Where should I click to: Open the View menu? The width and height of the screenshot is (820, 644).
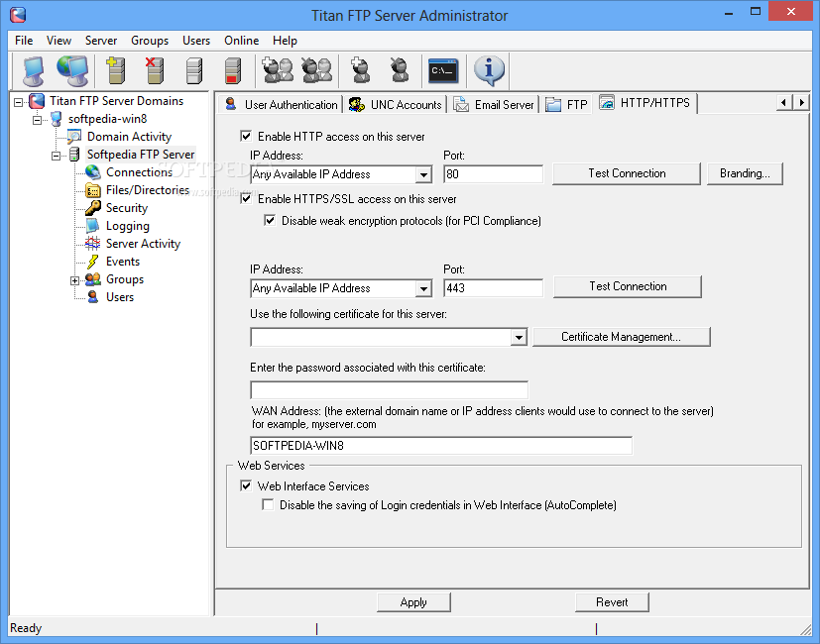[59, 41]
